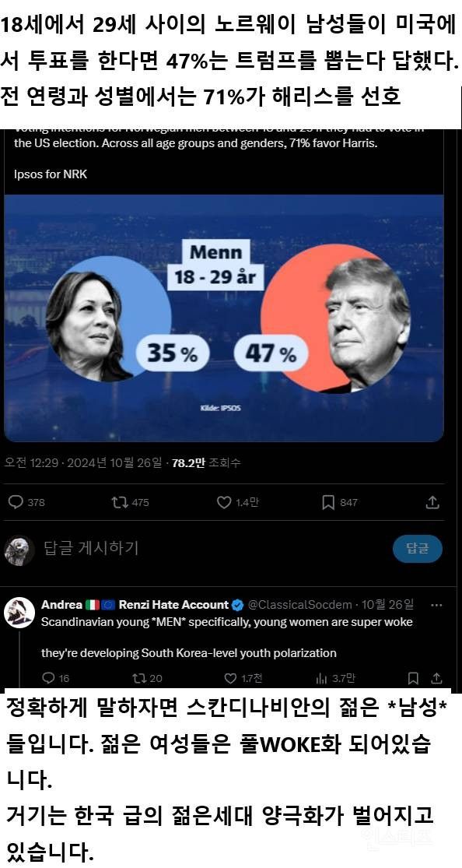Open the more options menu on Andrea's reply

point(437,604)
